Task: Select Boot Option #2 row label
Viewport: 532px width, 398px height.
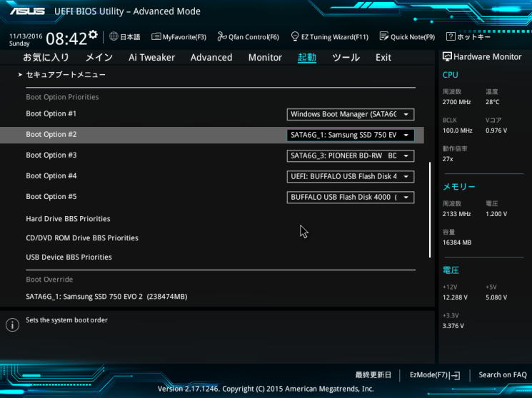Action: 51,134
